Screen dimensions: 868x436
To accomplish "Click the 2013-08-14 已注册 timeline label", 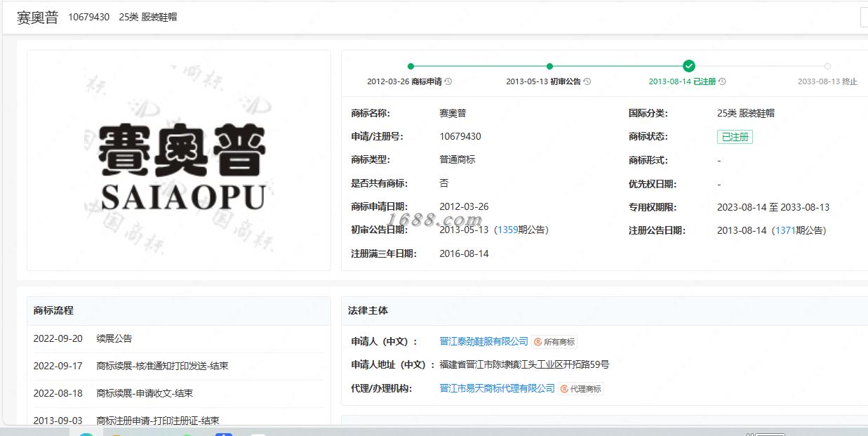I will pyautogui.click(x=682, y=81).
